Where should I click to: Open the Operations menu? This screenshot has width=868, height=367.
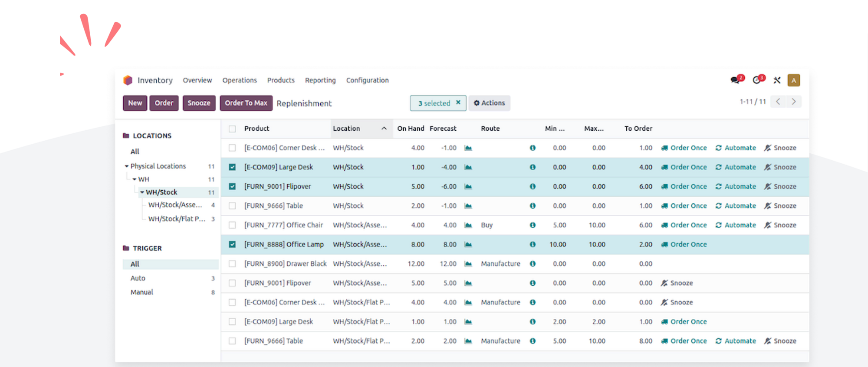240,80
